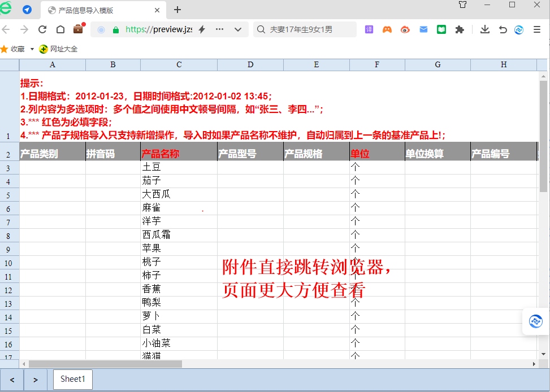This screenshot has height=392, width=550.
Task: Click the 360 browser logo icon
Action: coord(5,8)
